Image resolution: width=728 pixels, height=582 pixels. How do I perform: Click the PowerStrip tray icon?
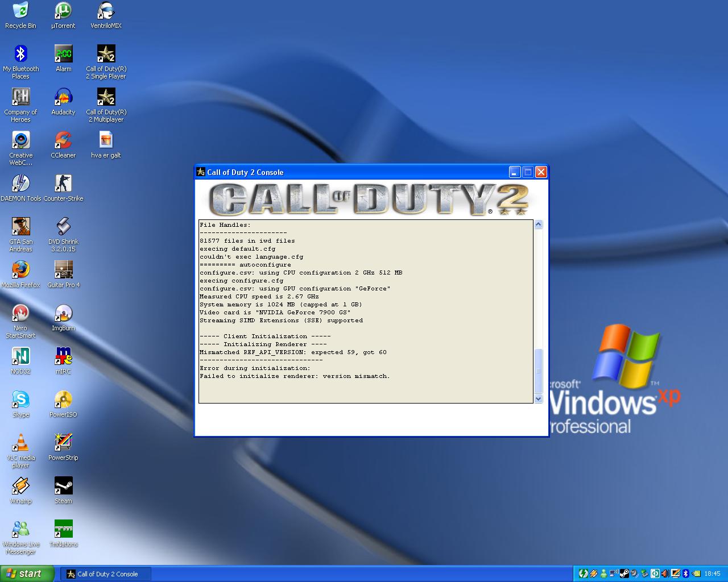(675, 574)
